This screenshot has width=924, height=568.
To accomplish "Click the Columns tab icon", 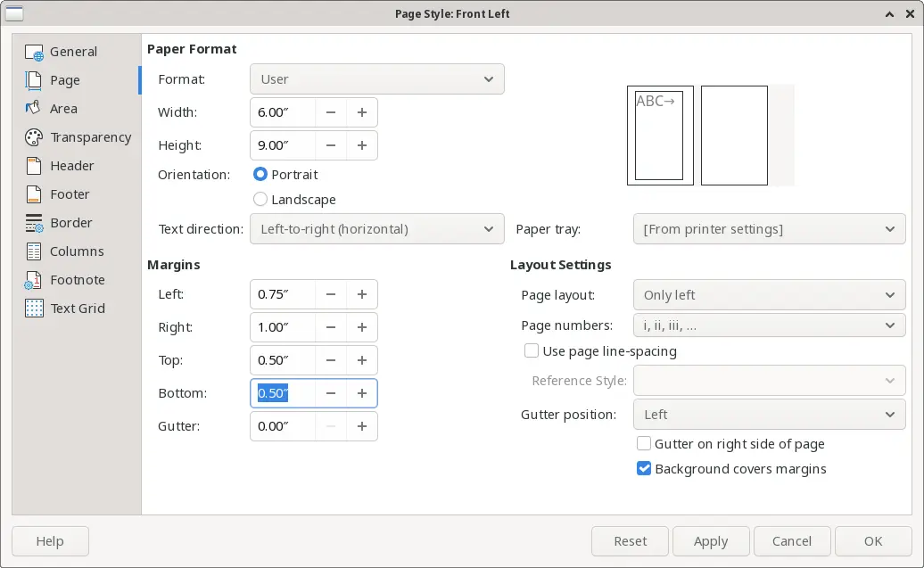I will (x=34, y=251).
